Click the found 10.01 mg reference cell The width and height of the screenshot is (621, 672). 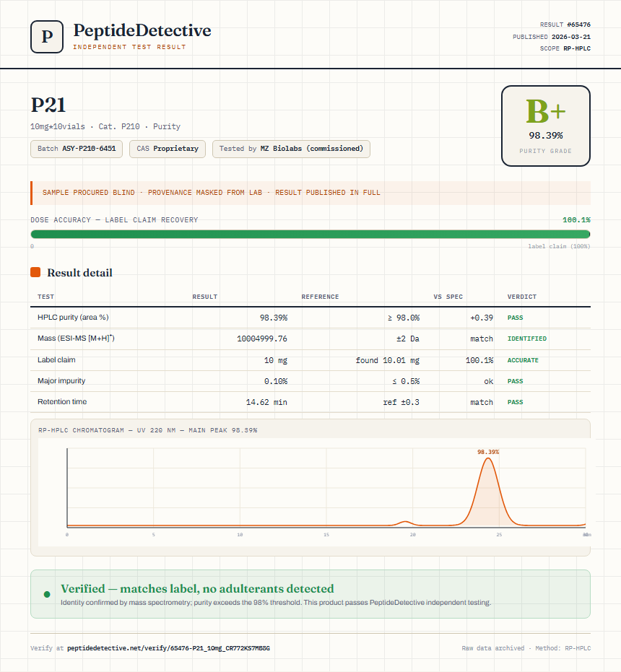387,360
